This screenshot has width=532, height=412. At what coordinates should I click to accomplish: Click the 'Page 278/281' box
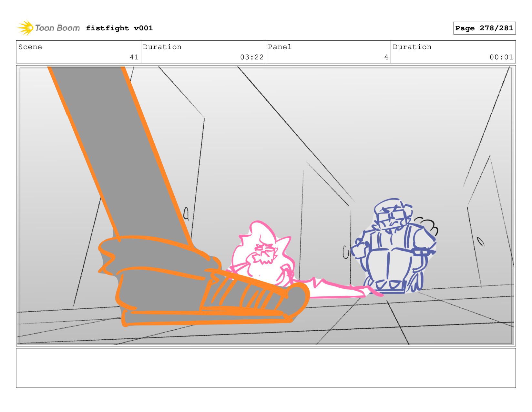(484, 28)
